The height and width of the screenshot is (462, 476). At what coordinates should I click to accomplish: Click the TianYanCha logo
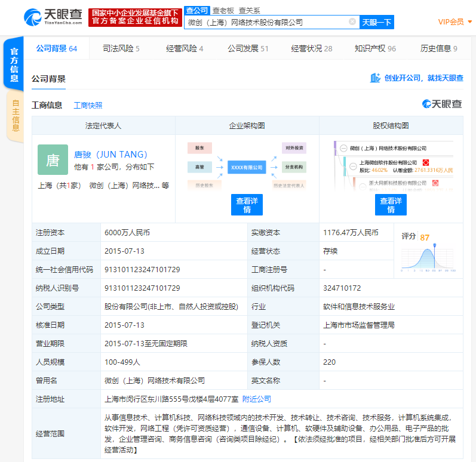click(x=53, y=17)
